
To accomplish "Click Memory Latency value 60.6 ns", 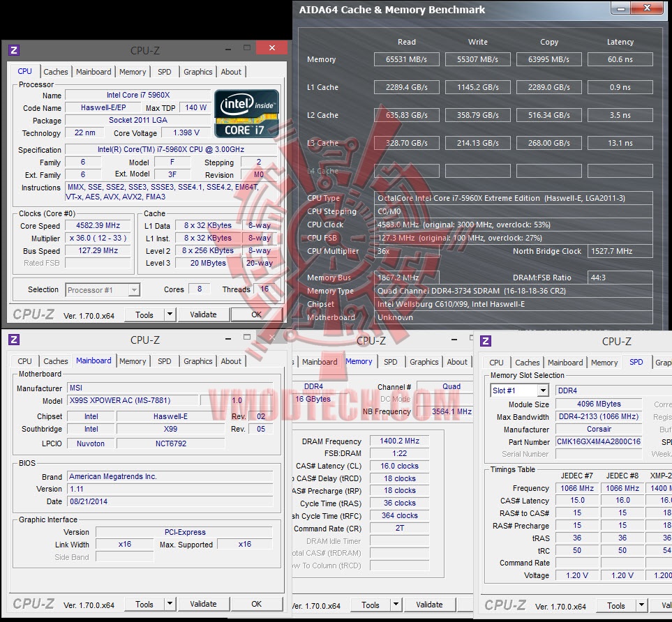I will [620, 59].
